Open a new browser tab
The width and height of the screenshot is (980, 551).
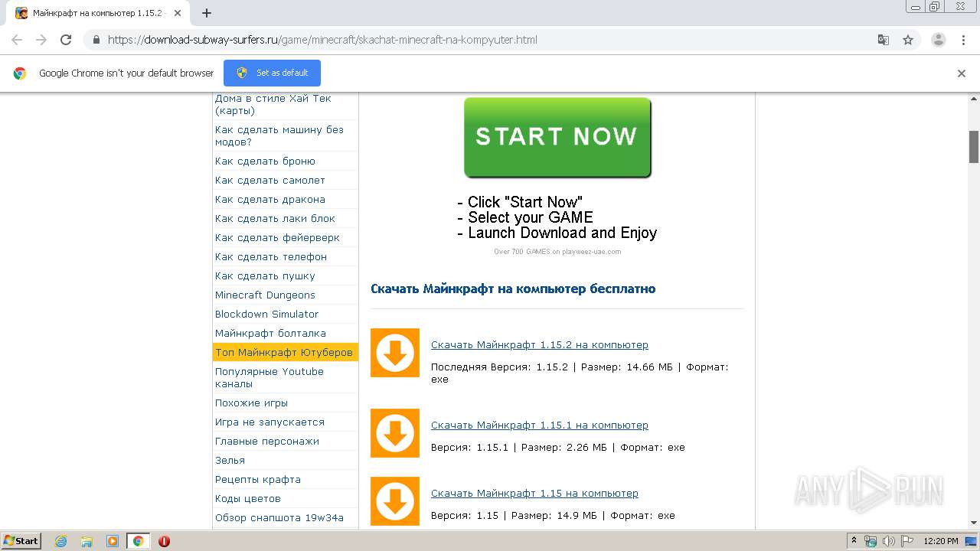(207, 13)
